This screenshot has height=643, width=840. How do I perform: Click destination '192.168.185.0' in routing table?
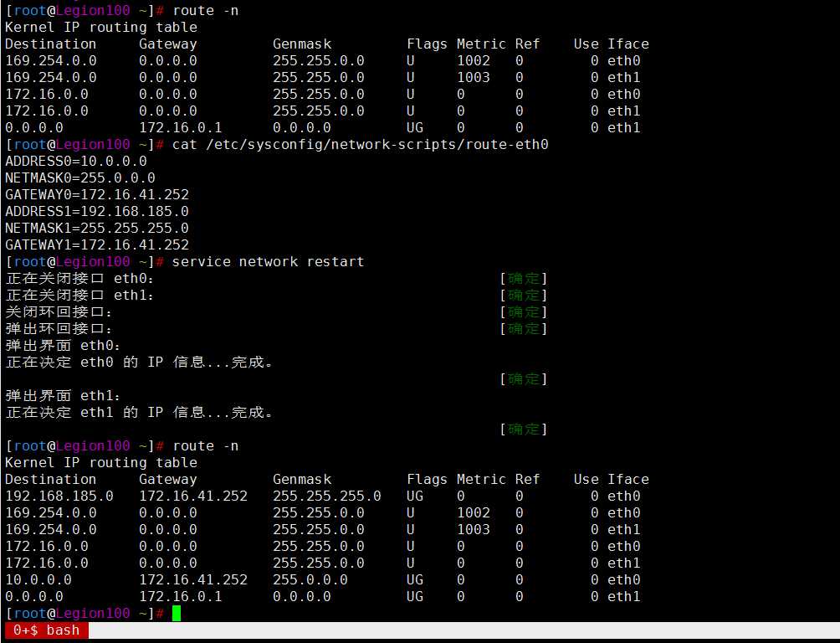59,496
